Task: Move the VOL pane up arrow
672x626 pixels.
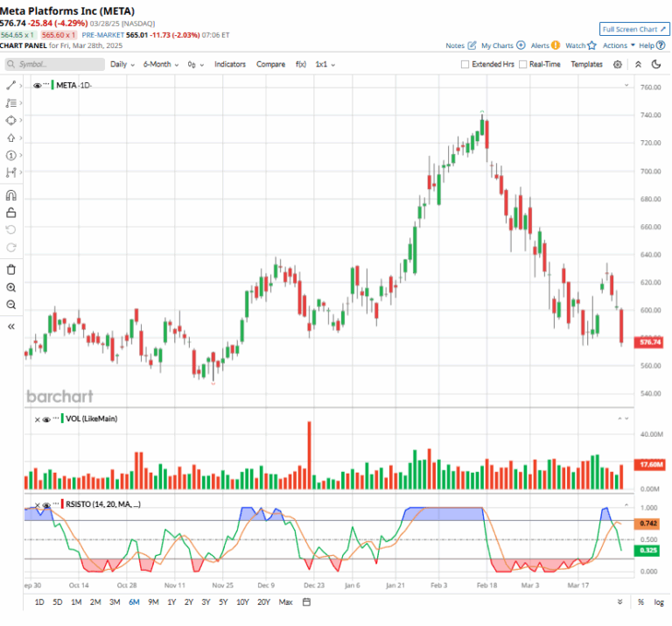Action: [x=619, y=418]
